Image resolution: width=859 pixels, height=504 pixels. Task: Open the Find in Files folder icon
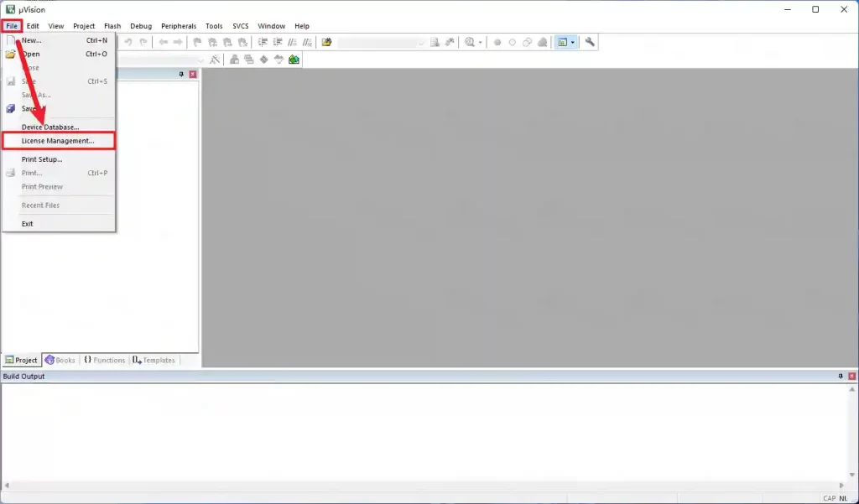coord(326,42)
